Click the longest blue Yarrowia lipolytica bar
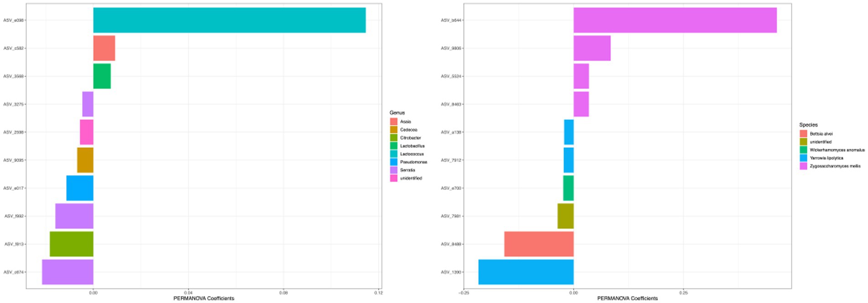 (x=526, y=272)
